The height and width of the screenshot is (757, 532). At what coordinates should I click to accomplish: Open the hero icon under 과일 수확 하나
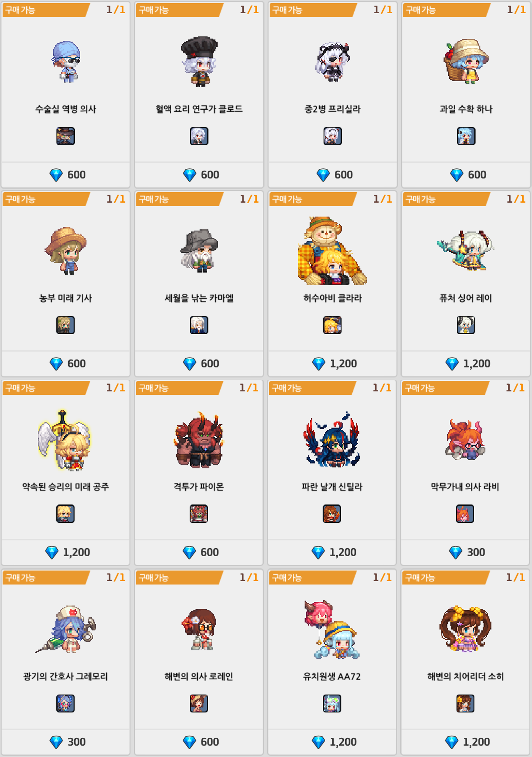click(466, 136)
